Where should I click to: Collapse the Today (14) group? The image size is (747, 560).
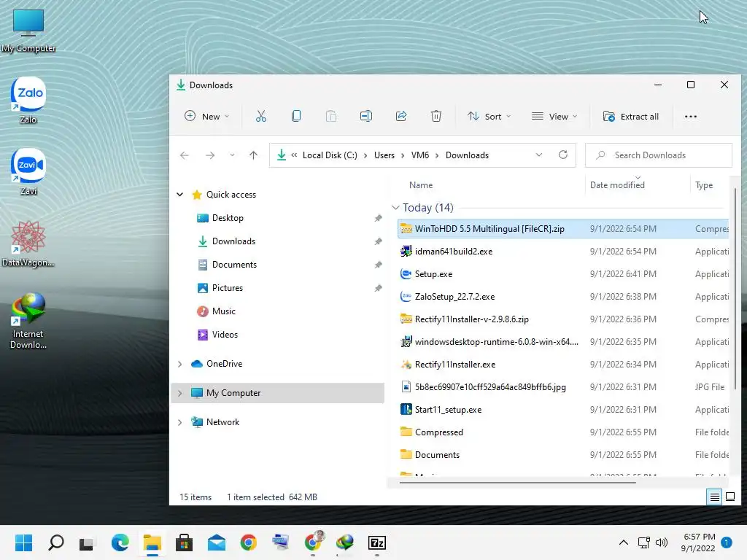point(395,208)
